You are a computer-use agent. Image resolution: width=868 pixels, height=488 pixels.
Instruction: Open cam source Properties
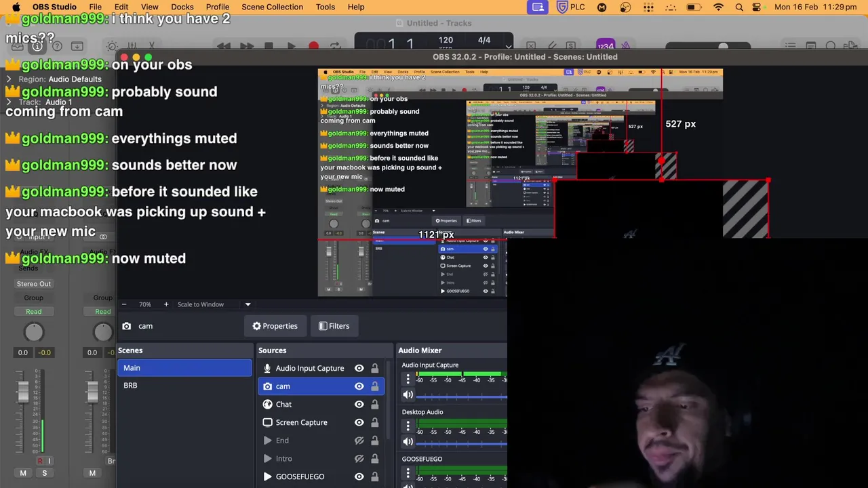[275, 326]
